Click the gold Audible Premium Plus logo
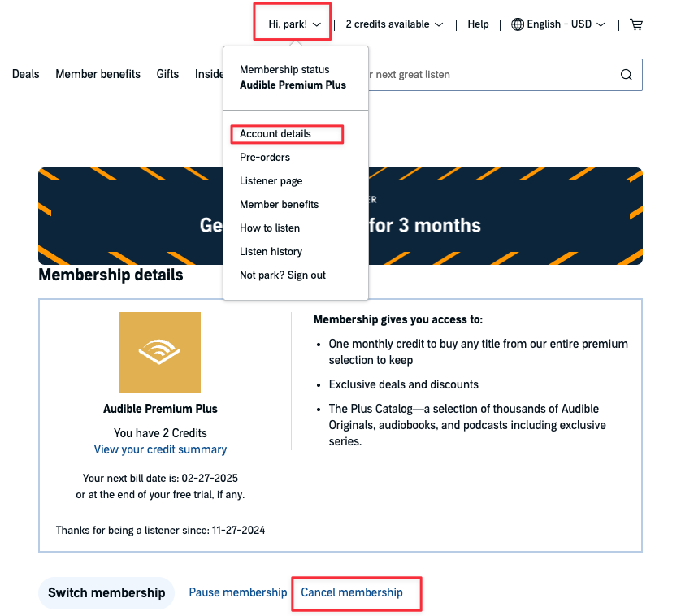 tap(160, 352)
